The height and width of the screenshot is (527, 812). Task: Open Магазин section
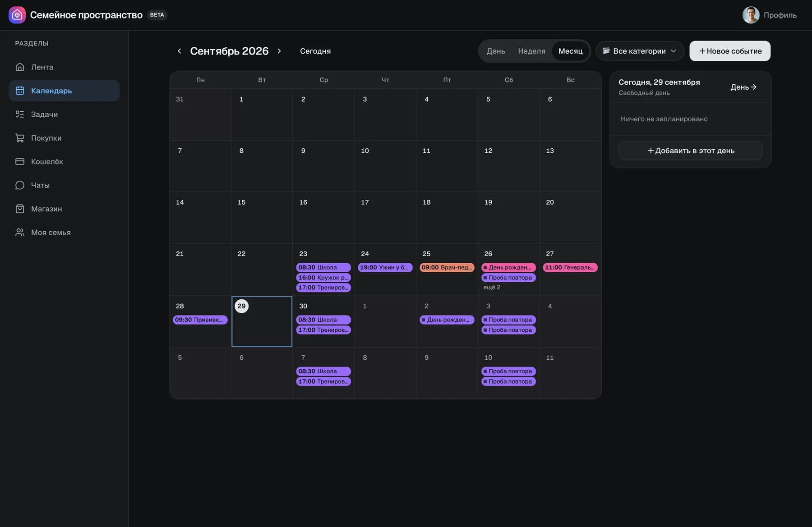(x=64, y=209)
